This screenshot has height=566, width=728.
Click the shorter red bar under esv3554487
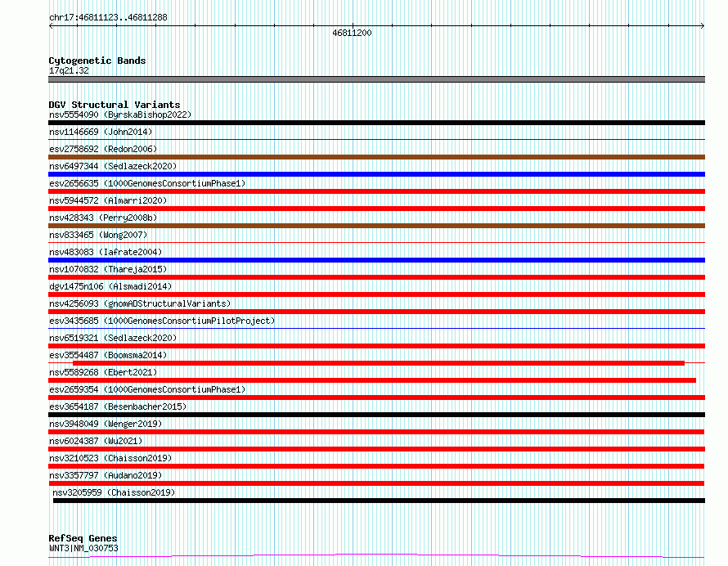pyautogui.click(x=379, y=363)
